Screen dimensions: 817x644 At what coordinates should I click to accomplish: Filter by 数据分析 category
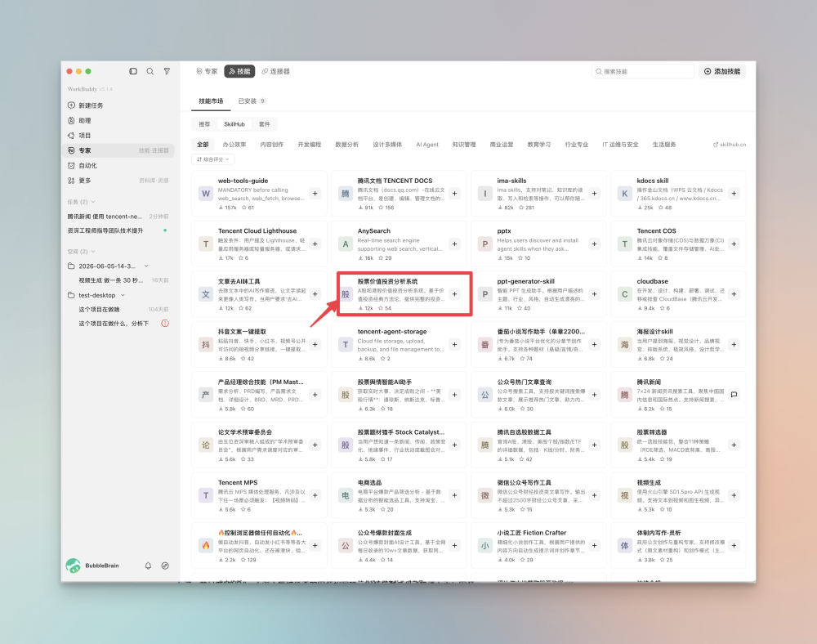point(347,145)
